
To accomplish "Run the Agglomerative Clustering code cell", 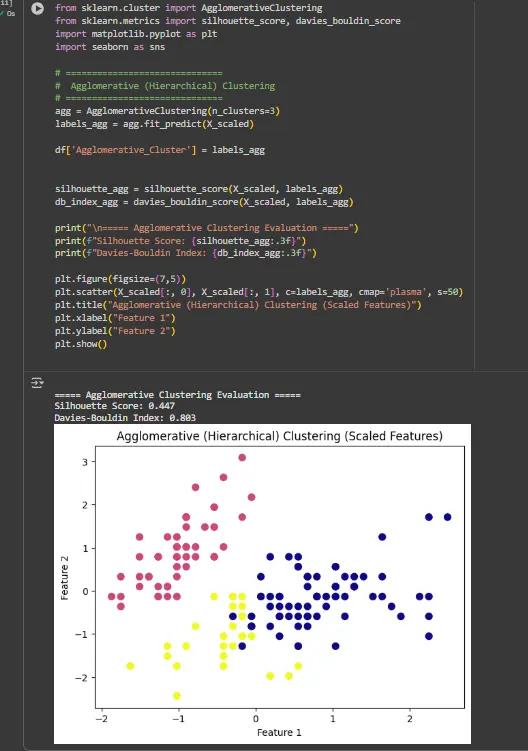I will click(37, 9).
